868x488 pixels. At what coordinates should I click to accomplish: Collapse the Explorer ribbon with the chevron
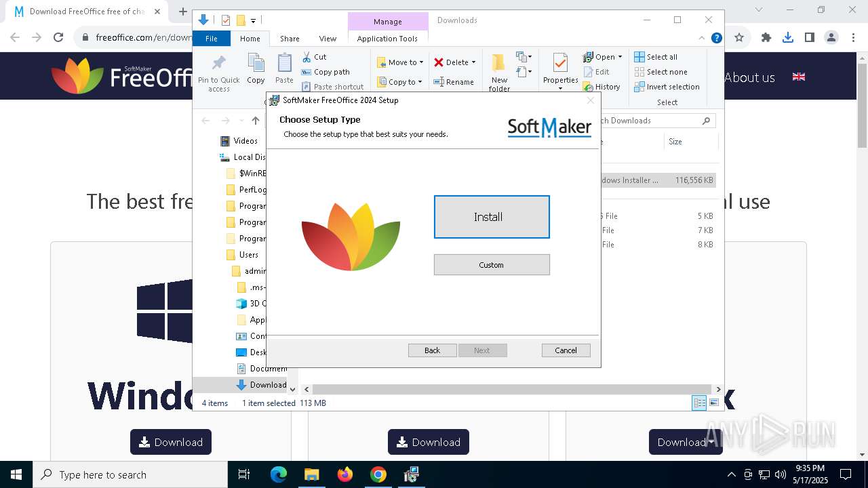tap(702, 39)
